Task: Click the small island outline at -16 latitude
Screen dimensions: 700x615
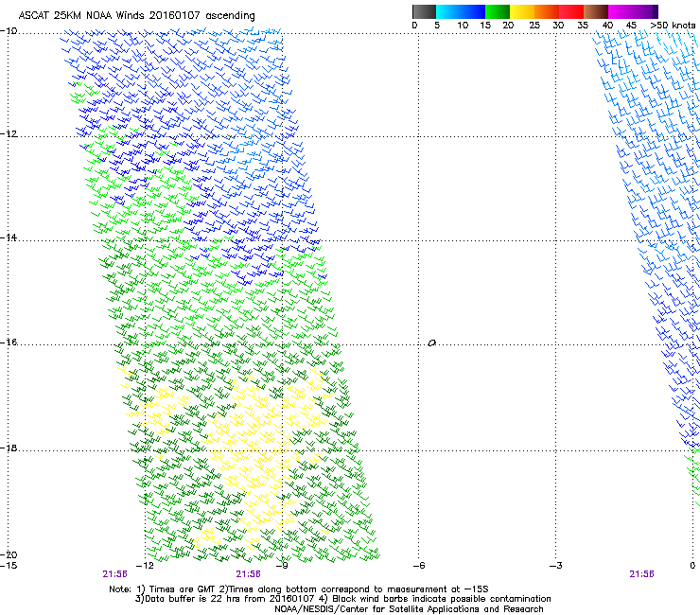Action: (x=431, y=343)
